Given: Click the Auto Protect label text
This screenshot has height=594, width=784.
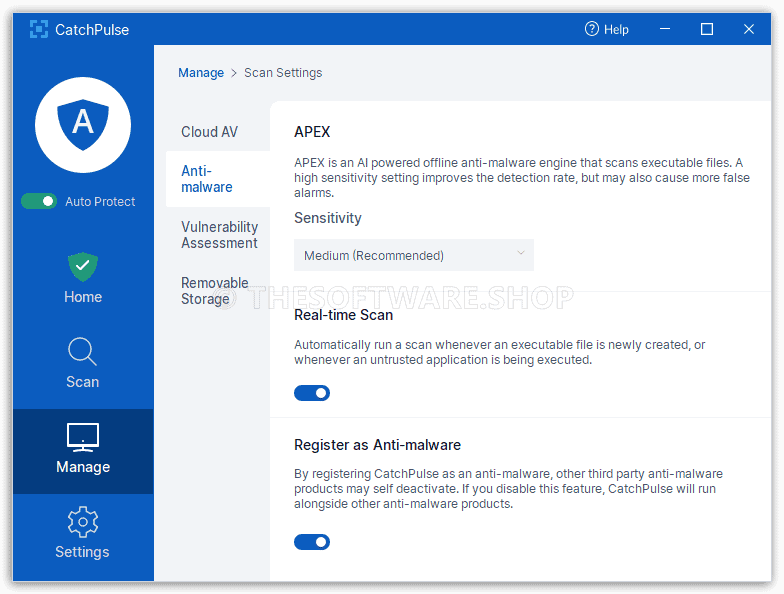Looking at the screenshot, I should point(100,202).
